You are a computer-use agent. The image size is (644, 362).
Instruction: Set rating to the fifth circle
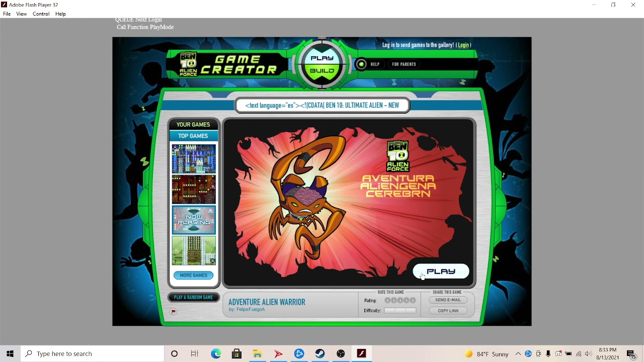tap(413, 300)
